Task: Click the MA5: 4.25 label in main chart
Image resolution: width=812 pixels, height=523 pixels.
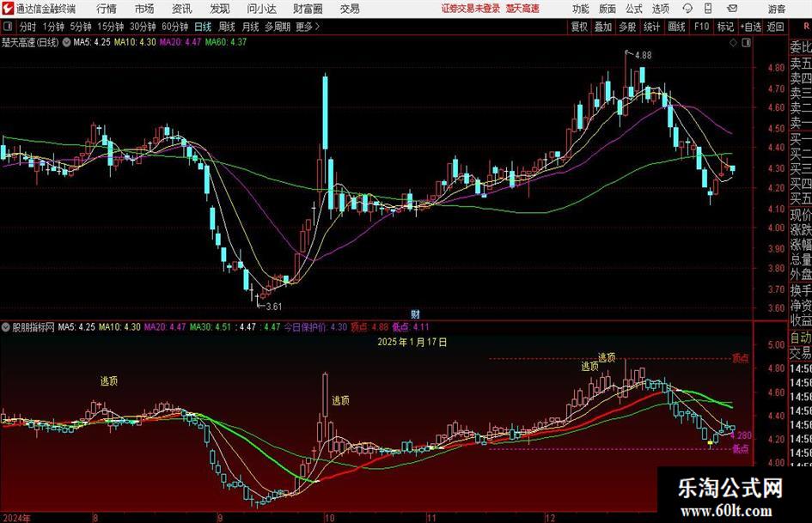Action: [92, 42]
